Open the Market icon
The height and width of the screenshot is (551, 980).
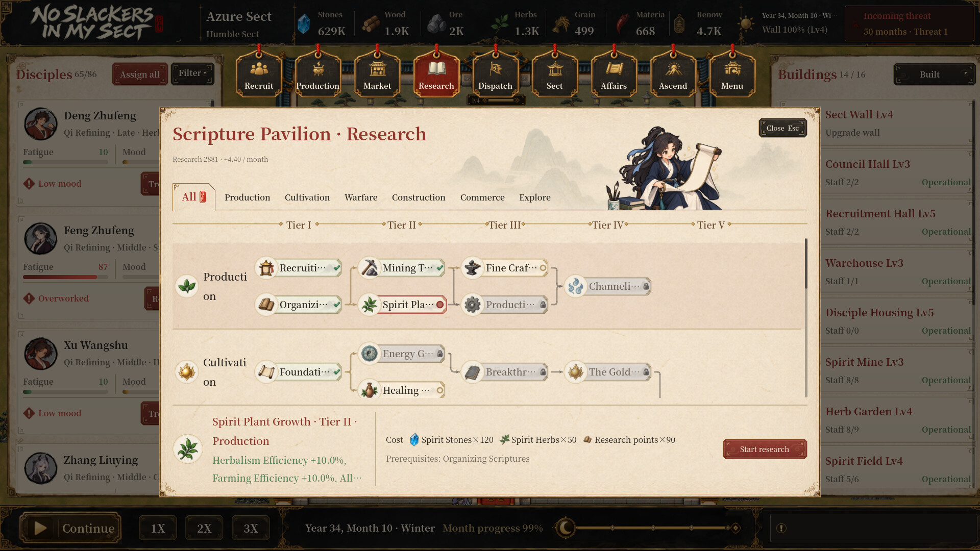click(377, 73)
